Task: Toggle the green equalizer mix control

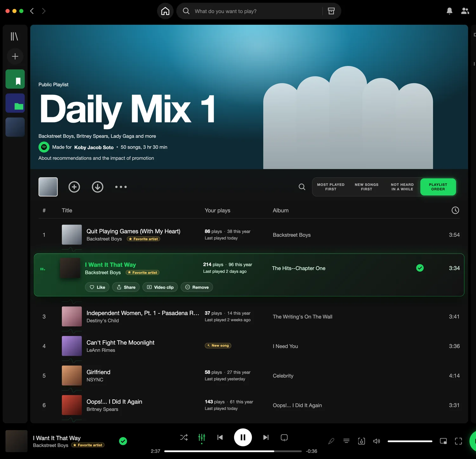Action: tap(202, 437)
